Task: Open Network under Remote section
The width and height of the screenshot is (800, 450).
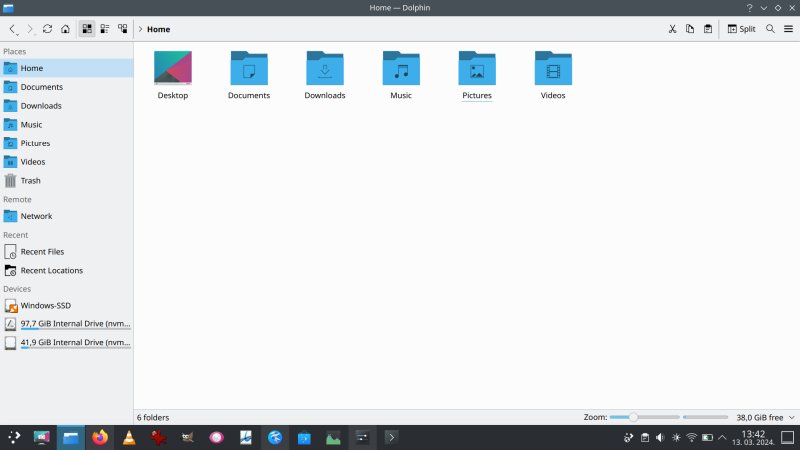Action: (x=36, y=216)
